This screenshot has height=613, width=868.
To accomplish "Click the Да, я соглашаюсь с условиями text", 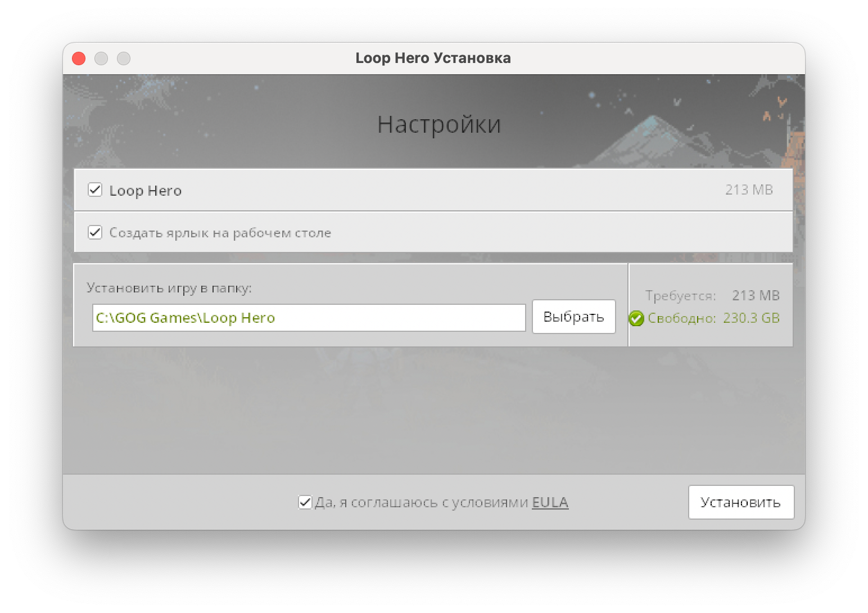I will click(x=422, y=502).
